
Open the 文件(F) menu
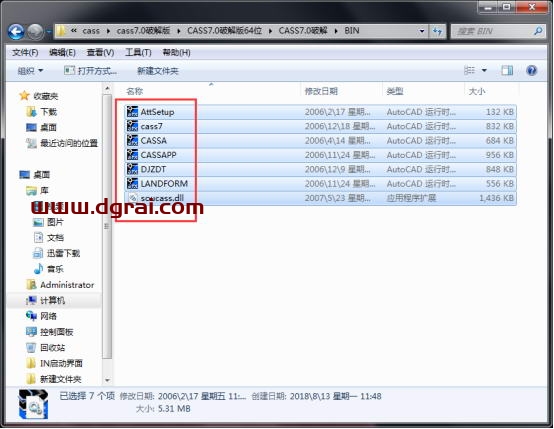[x=25, y=52]
